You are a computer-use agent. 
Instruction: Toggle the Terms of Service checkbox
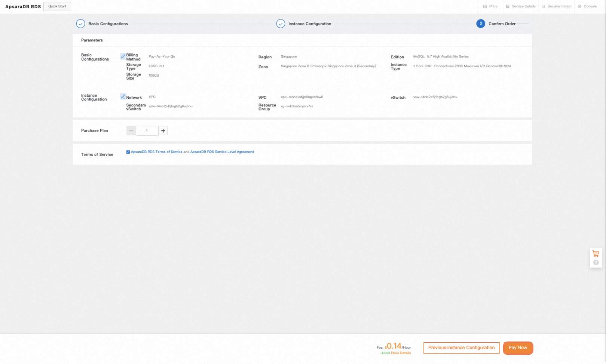[128, 152]
